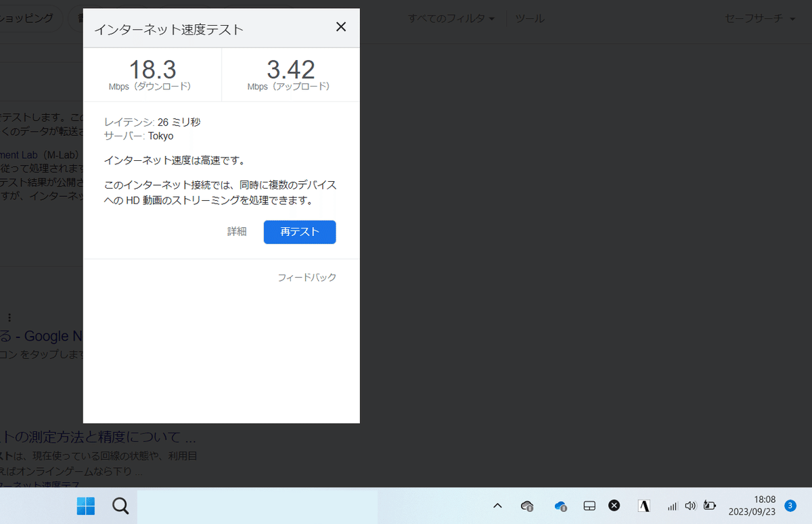
Task: Open the battery status icon
Action: pyautogui.click(x=709, y=506)
